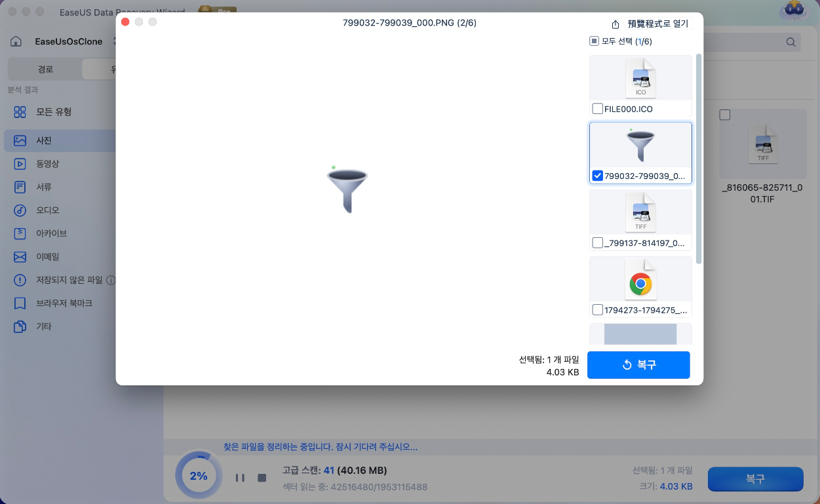The image size is (820, 504).
Task: Pause the advanced scan
Action: [x=240, y=478]
